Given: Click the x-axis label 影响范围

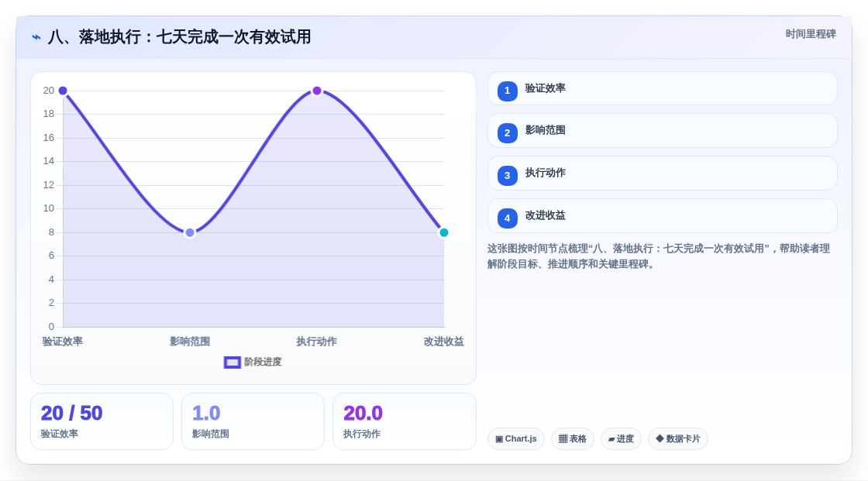Looking at the screenshot, I should click(x=190, y=342).
